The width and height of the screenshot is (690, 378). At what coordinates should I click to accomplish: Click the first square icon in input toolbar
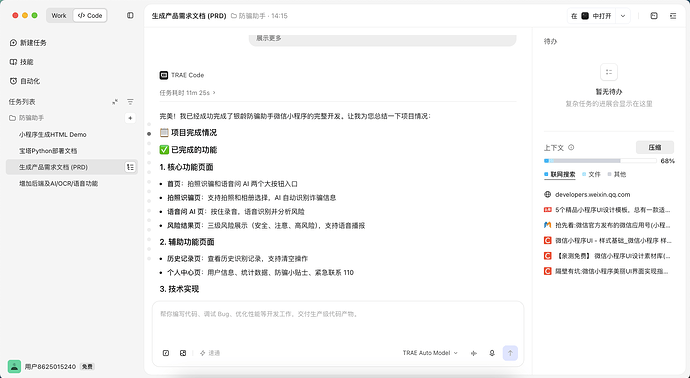(x=166, y=353)
